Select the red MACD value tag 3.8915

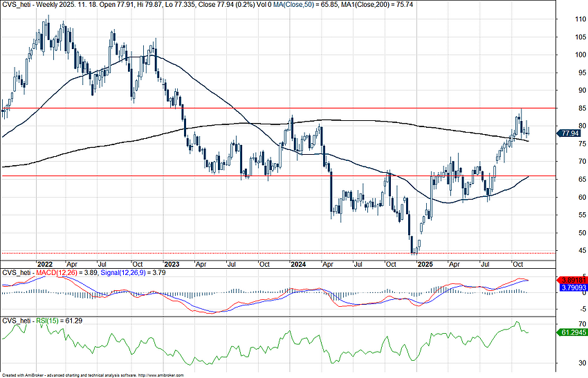click(571, 280)
